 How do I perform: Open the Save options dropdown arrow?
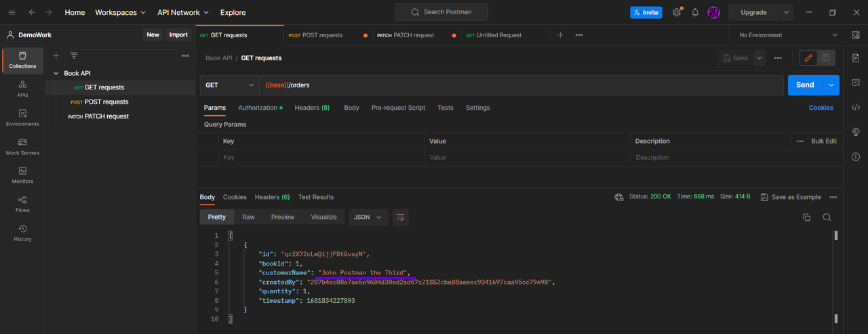(759, 58)
